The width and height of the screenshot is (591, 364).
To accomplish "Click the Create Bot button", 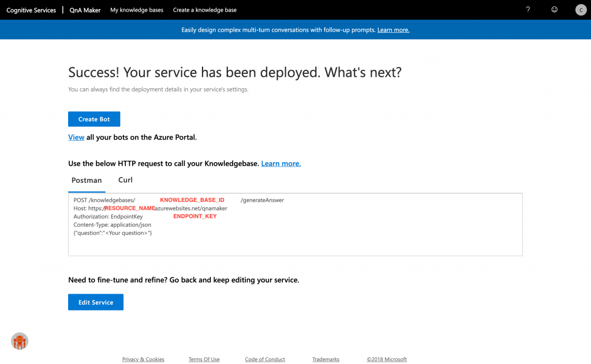I will (94, 119).
